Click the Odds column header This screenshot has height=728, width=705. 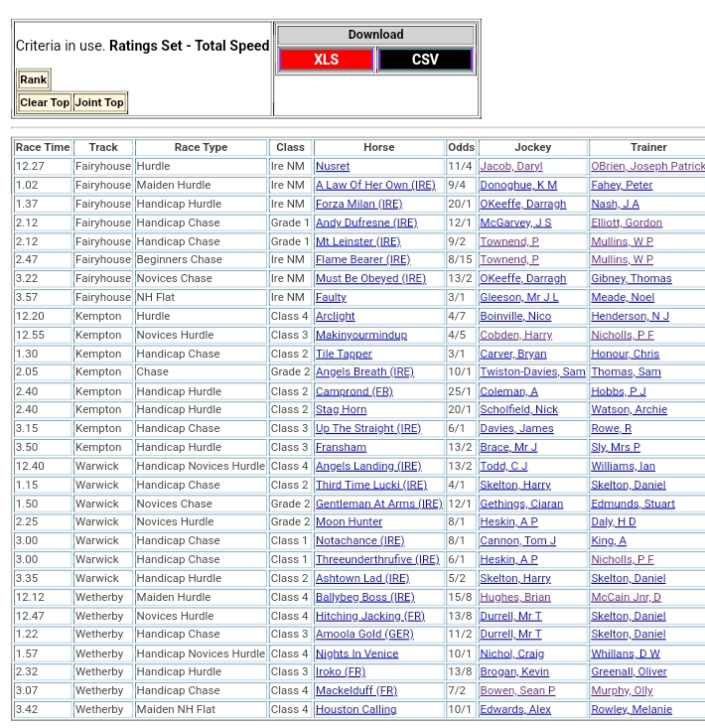pyautogui.click(x=461, y=147)
